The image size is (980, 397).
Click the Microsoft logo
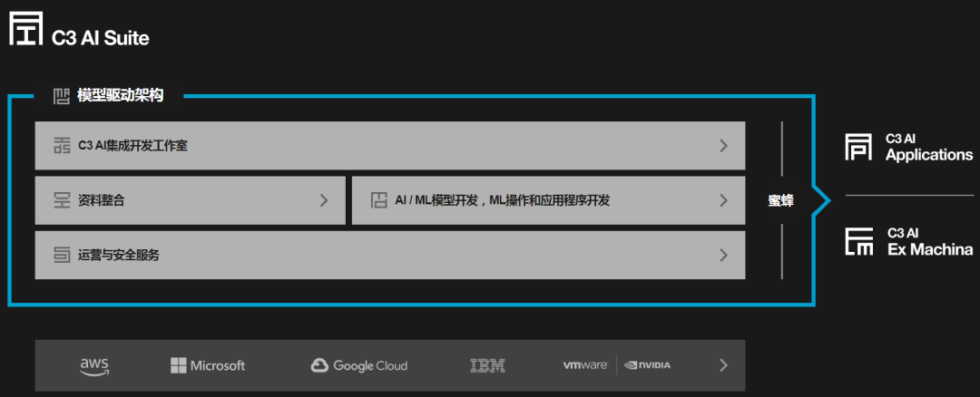pos(208,366)
